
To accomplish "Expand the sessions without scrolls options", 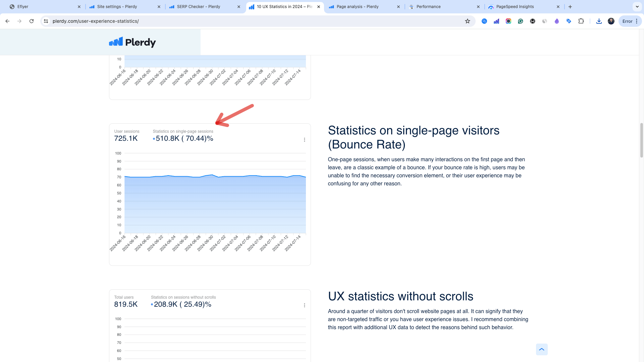I will tap(304, 305).
